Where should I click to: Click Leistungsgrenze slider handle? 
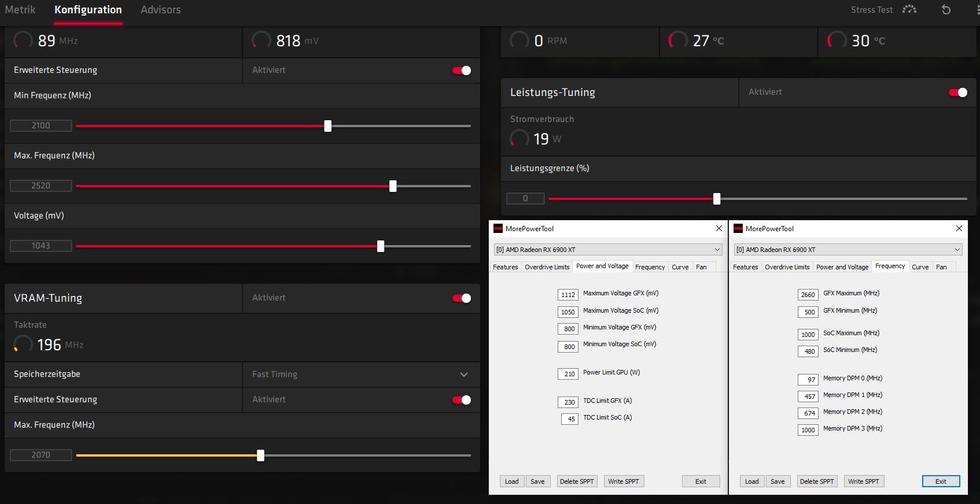717,199
